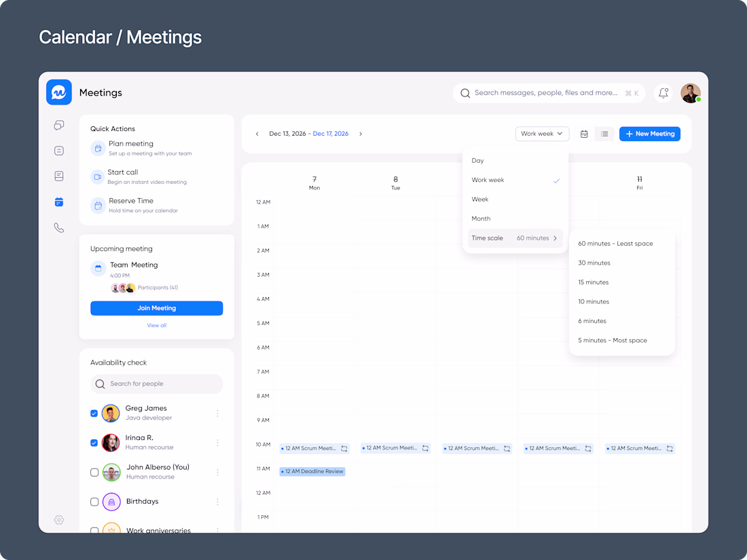Click Search for people field
Viewport: 747px width, 560px height.
click(157, 384)
